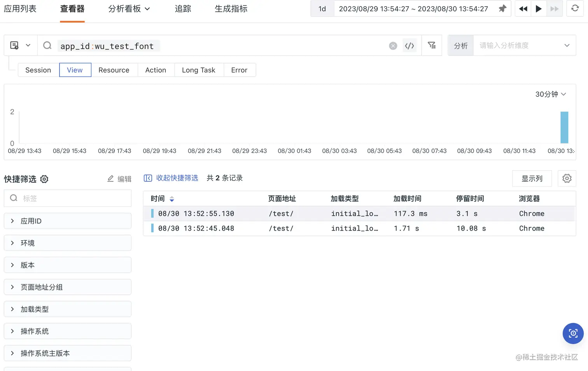This screenshot has height=371, width=588.
Task: Switch to code query mode
Action: tap(409, 46)
